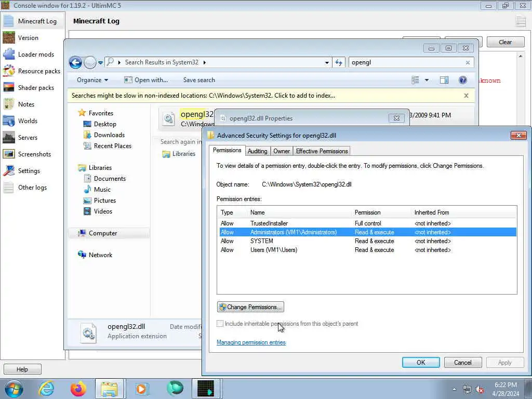Open Desktop in Favorites

(x=105, y=124)
